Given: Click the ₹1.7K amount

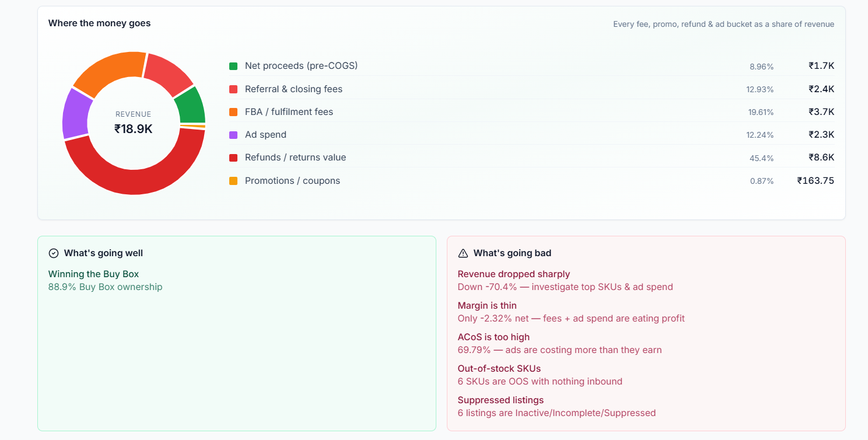Looking at the screenshot, I should tap(821, 66).
